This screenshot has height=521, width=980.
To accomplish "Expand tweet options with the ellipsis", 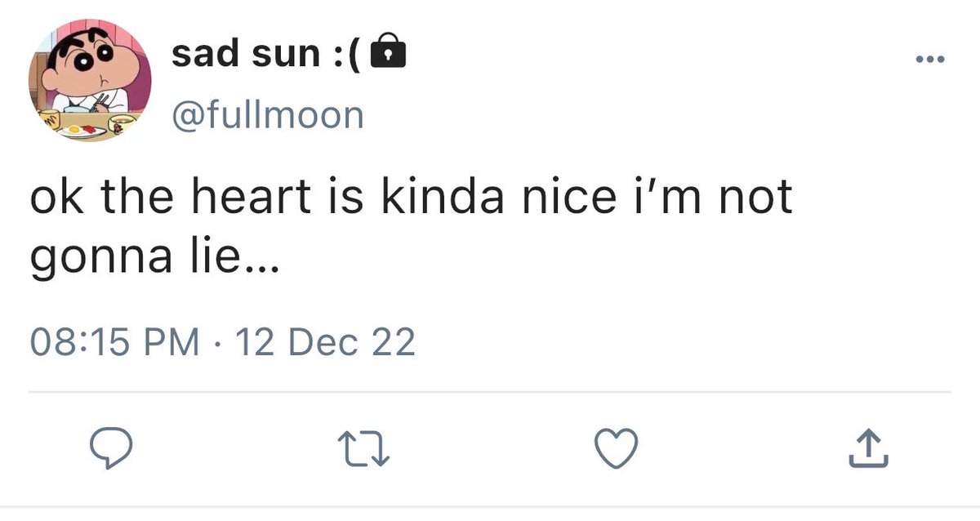I will pyautogui.click(x=929, y=59).
